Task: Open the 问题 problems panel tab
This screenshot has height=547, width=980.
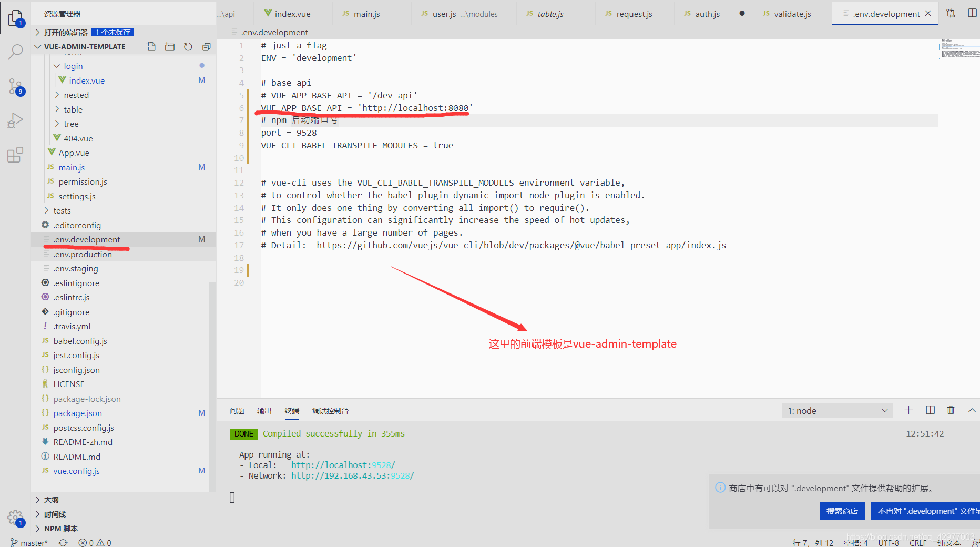Action: [237, 411]
